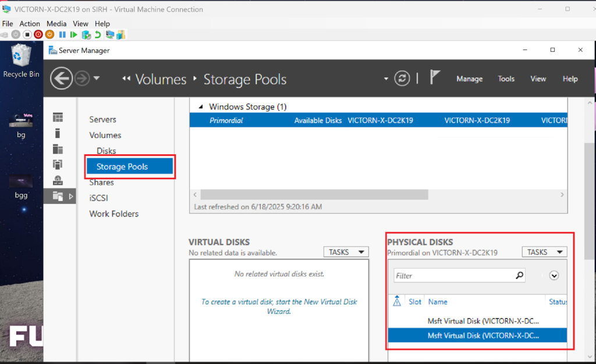596x364 pixels.
Task: Click the red Shut Down VM toolbar icon
Action: (x=38, y=35)
